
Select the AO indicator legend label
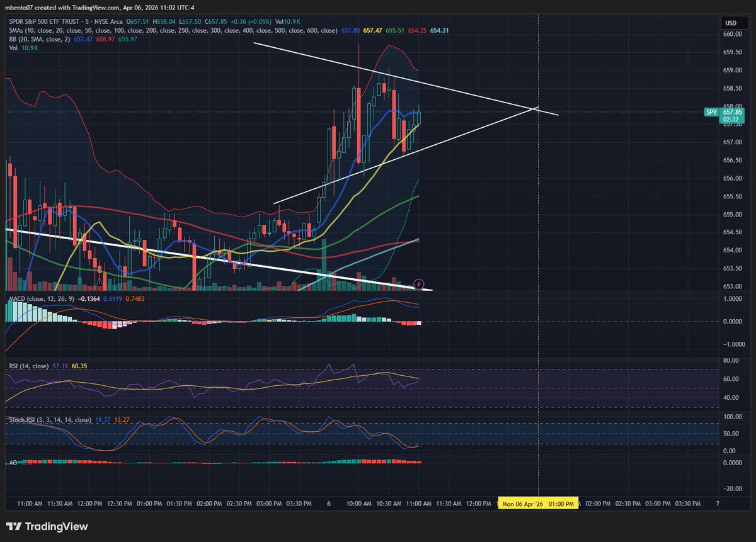13,463
